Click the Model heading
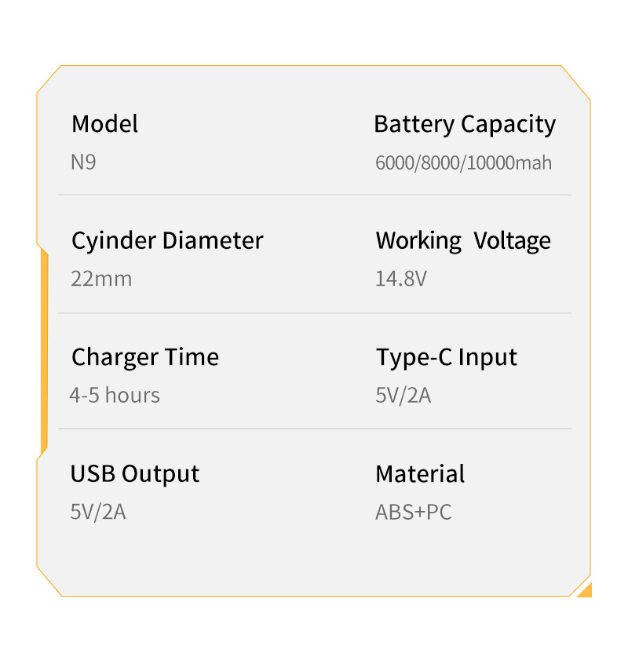628x672 pixels. [x=104, y=124]
